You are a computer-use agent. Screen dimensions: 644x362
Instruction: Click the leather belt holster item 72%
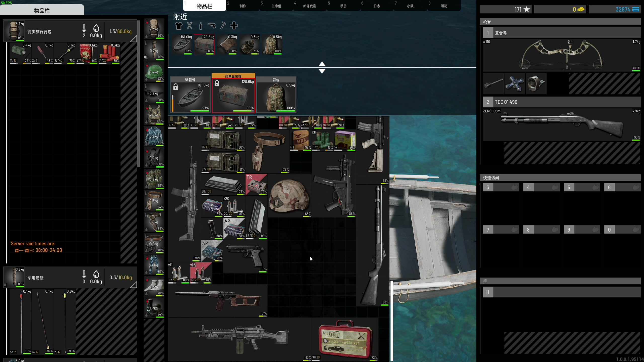[x=268, y=151]
